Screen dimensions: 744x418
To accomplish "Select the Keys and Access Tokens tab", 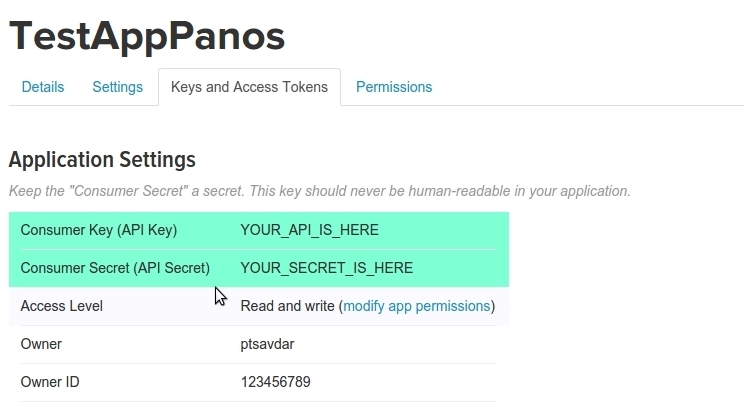I will point(249,87).
